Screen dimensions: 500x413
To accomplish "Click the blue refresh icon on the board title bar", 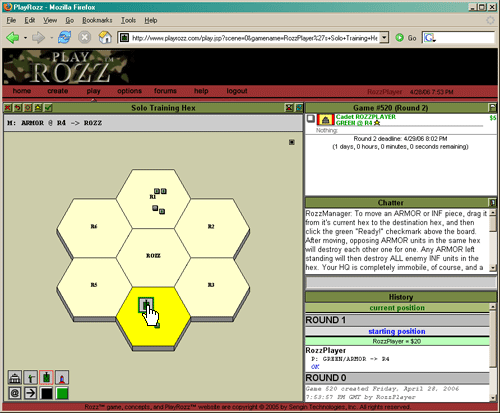I will tap(299, 108).
